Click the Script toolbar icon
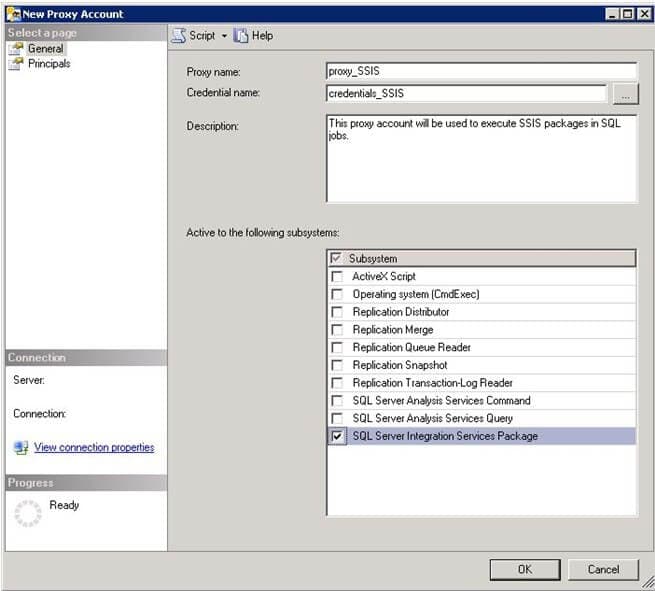The height and width of the screenshot is (591, 655). tap(179, 35)
